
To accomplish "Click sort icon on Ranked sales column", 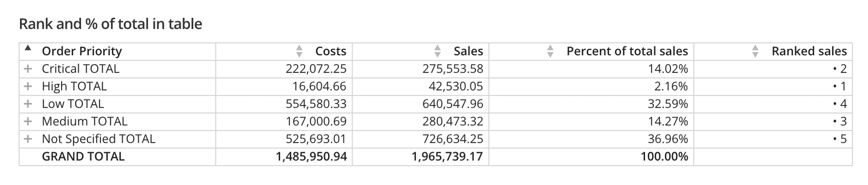I will (x=755, y=51).
